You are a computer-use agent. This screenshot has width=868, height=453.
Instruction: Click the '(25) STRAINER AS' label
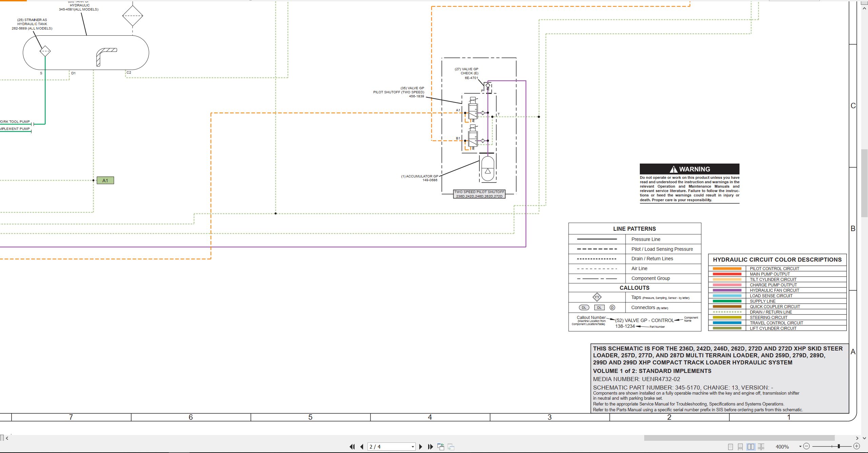(x=32, y=20)
